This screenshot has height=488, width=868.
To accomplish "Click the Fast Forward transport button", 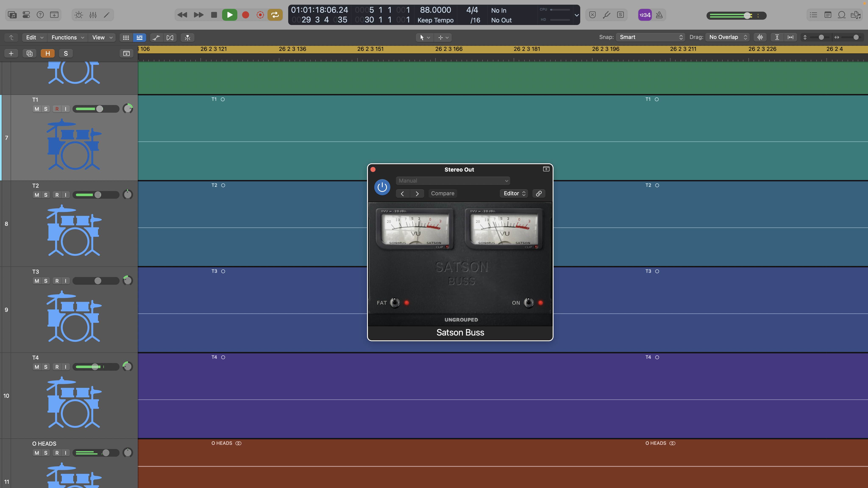I will [x=199, y=15].
